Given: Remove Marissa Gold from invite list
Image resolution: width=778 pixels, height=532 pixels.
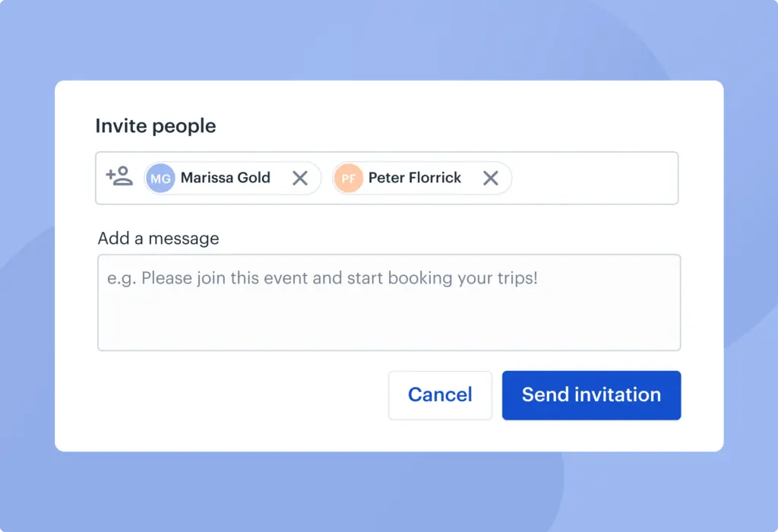Looking at the screenshot, I should pyautogui.click(x=300, y=178).
